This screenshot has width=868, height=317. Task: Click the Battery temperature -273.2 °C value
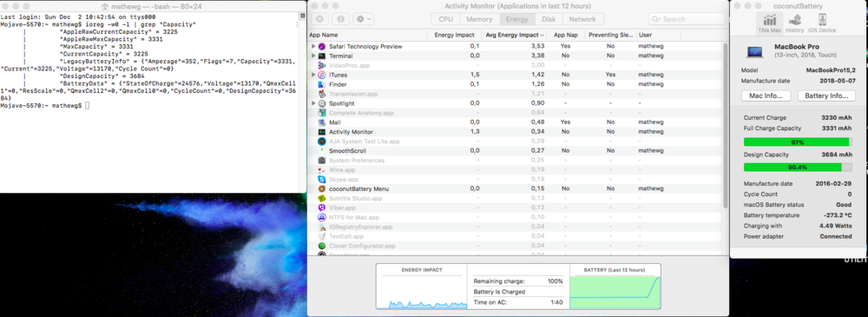coord(837,215)
